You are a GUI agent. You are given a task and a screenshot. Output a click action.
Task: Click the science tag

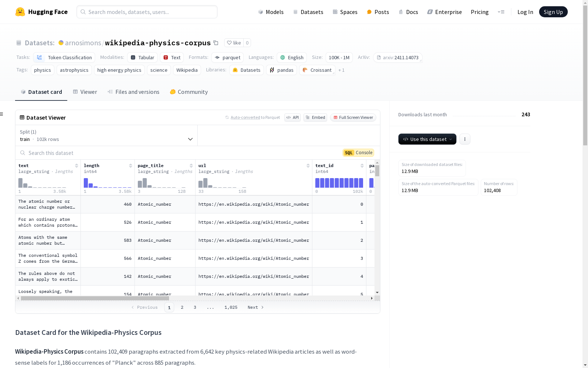coord(159,70)
